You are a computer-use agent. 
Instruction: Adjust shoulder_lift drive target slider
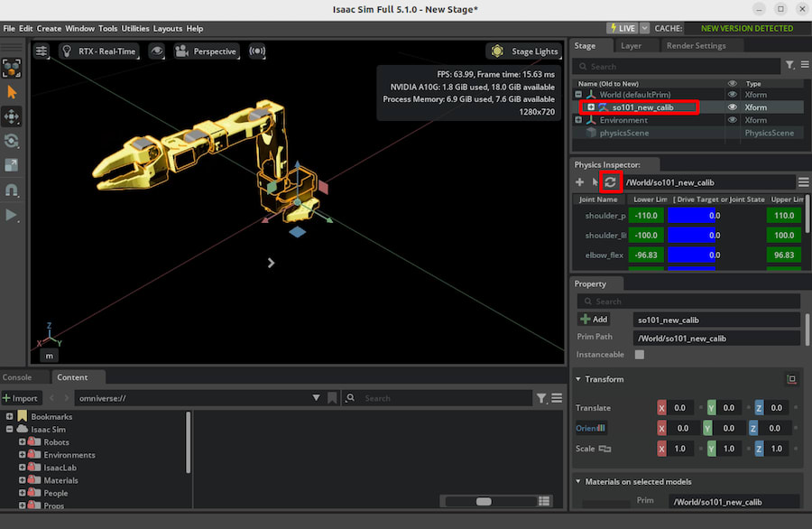pos(715,236)
